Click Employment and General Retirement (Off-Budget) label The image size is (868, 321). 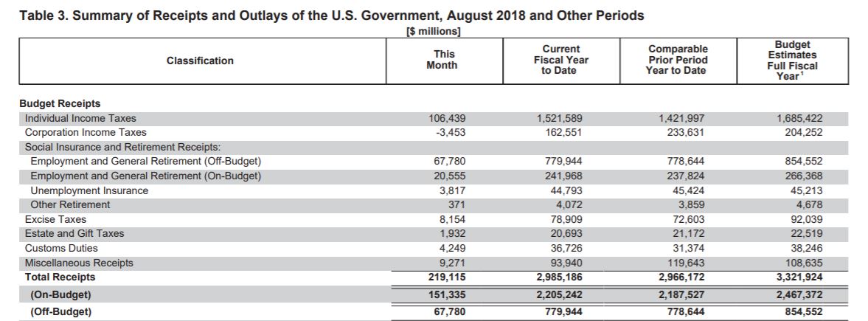click(145, 162)
